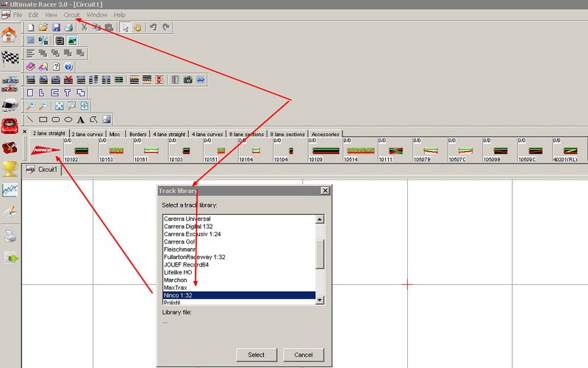Click Cancel in the Track library dialog

(x=303, y=355)
